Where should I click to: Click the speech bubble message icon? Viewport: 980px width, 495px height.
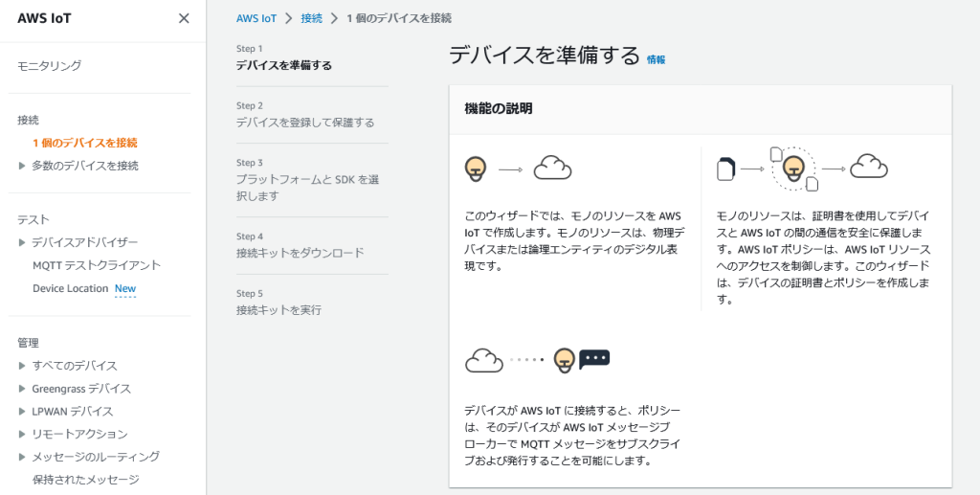coord(594,359)
